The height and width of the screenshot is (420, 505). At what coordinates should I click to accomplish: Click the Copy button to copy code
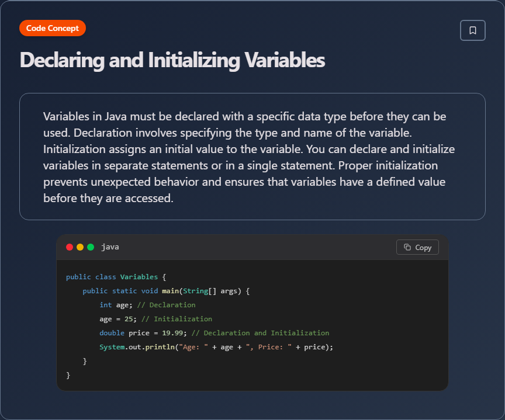[417, 247]
